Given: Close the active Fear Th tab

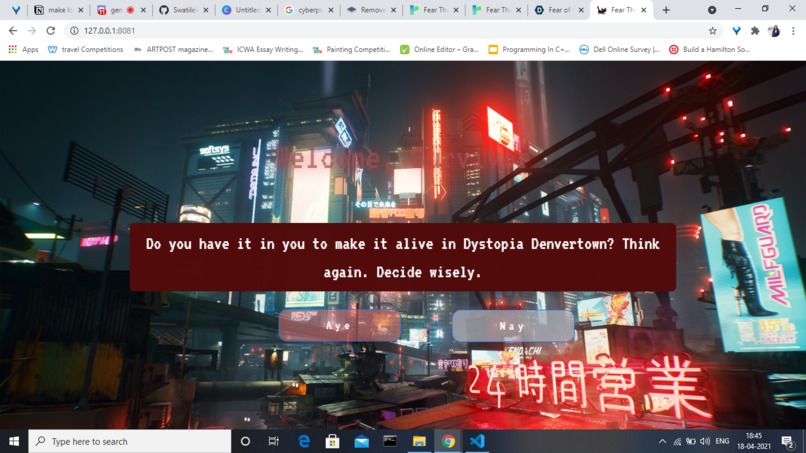Looking at the screenshot, I should tap(644, 10).
